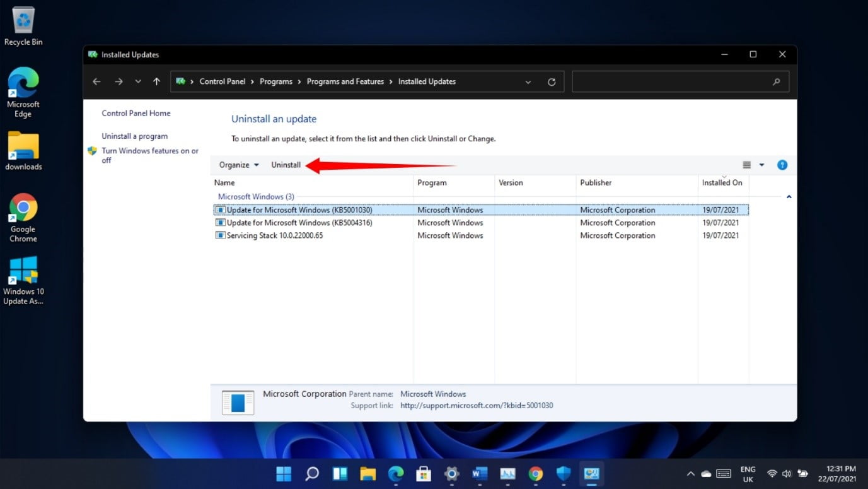Refresh the Installed Updates list

[551, 81]
